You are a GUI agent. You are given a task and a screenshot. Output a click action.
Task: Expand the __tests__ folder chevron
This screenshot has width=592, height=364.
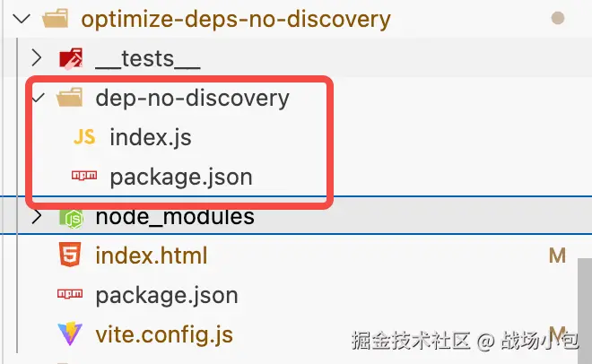click(x=36, y=59)
